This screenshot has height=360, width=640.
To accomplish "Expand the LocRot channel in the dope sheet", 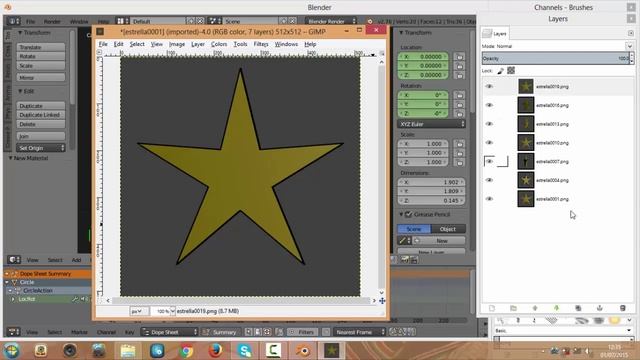I will (x=13, y=299).
